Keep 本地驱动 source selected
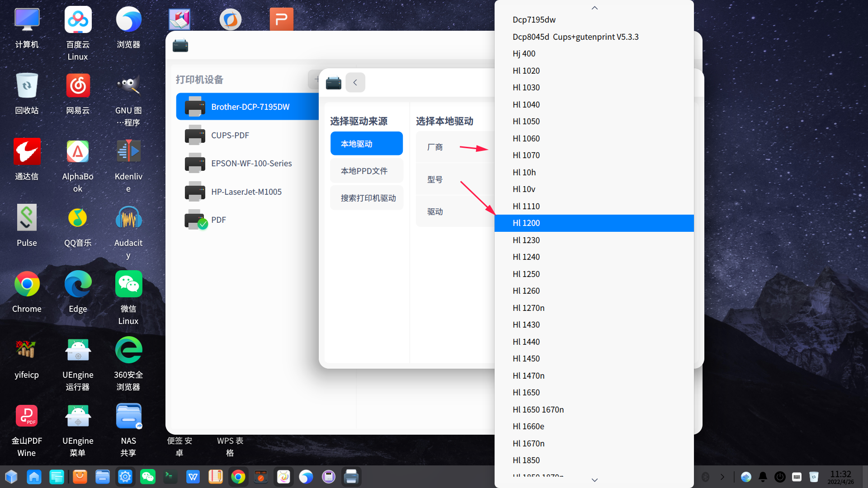Viewport: 868px width, 488px height. pyautogui.click(x=366, y=143)
